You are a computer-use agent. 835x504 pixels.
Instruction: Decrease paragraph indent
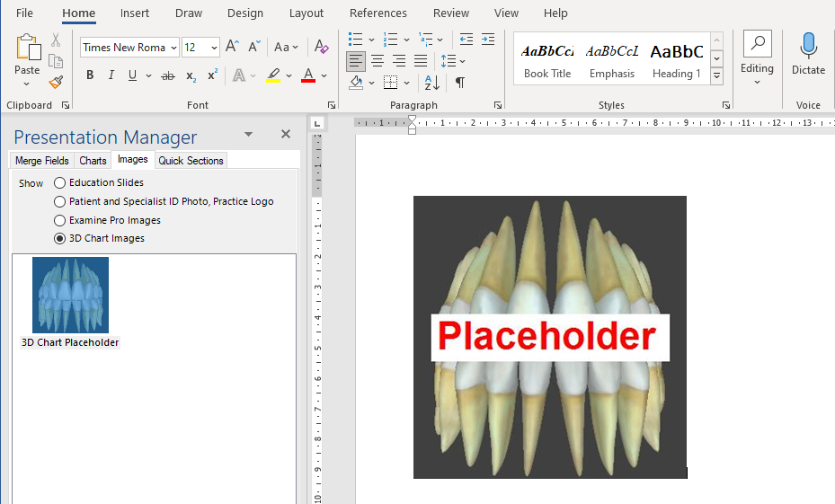pyautogui.click(x=466, y=40)
